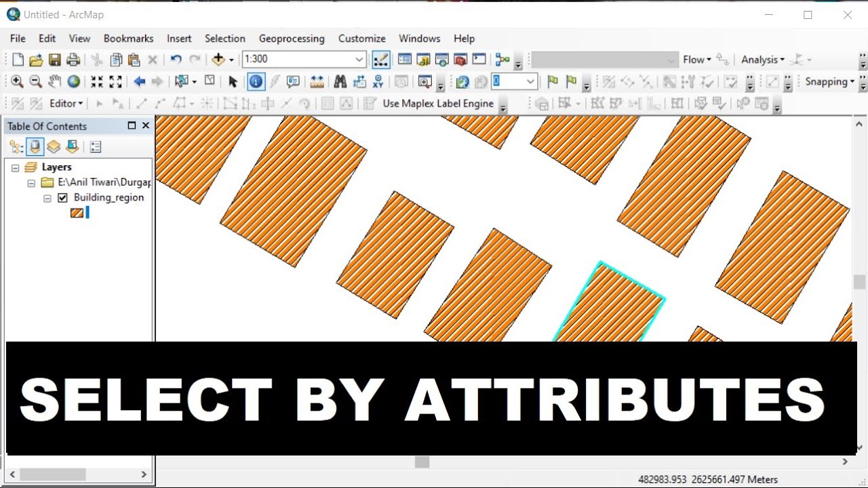Open Table Of Contents Options button

click(x=96, y=146)
